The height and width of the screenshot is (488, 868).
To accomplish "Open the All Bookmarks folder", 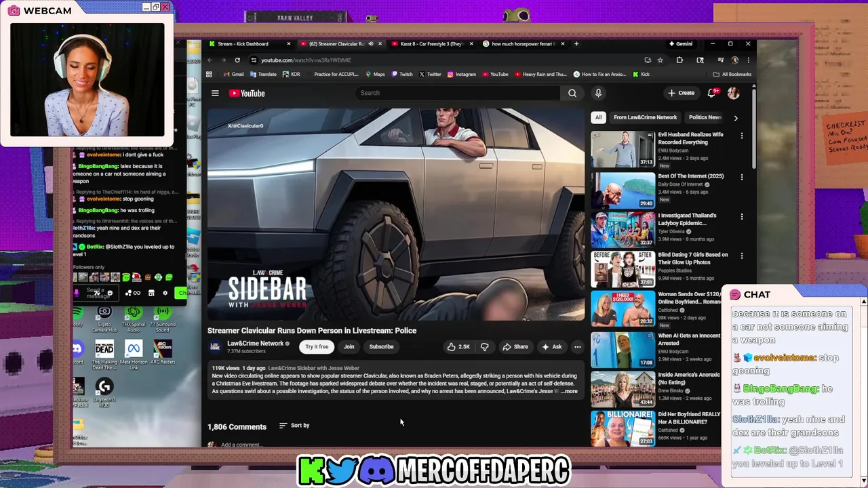I will [x=732, y=74].
